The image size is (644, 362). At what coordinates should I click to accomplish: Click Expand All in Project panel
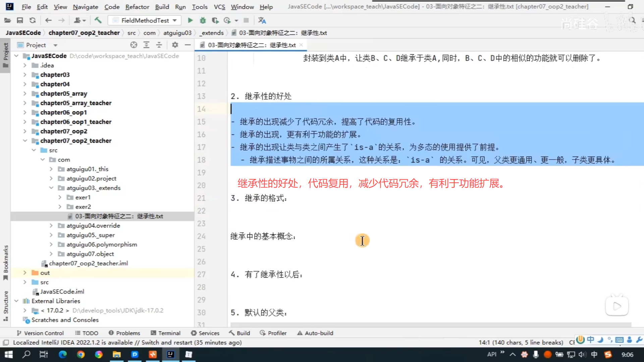(x=146, y=45)
